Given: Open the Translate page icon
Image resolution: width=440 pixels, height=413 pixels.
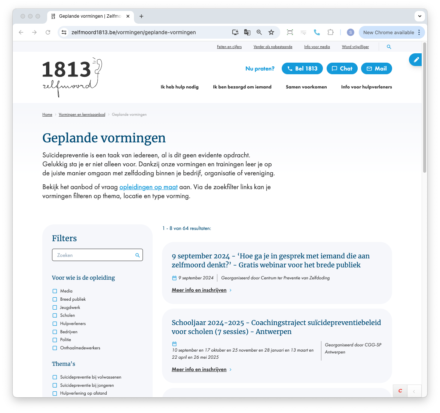Looking at the screenshot, I should pos(247,32).
